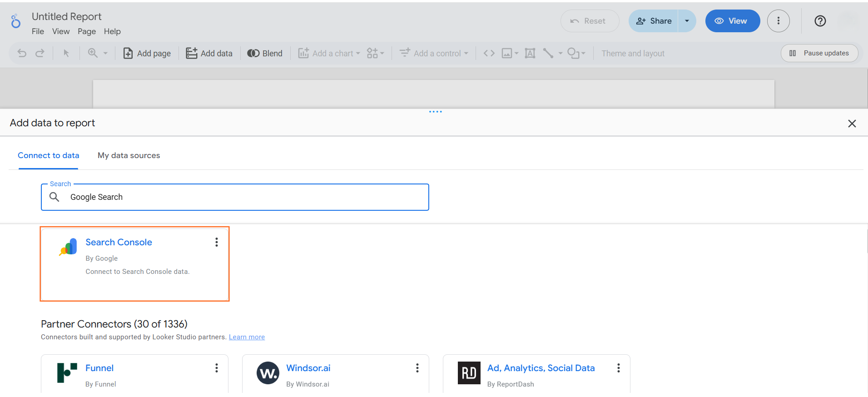
Task: Click the ReportDash RD logo
Action: point(469,373)
